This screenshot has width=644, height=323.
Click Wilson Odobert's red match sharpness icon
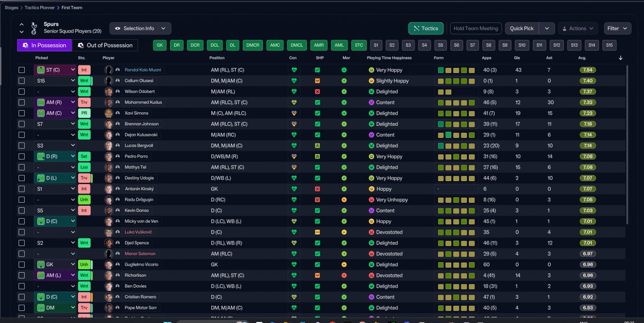[x=317, y=92]
